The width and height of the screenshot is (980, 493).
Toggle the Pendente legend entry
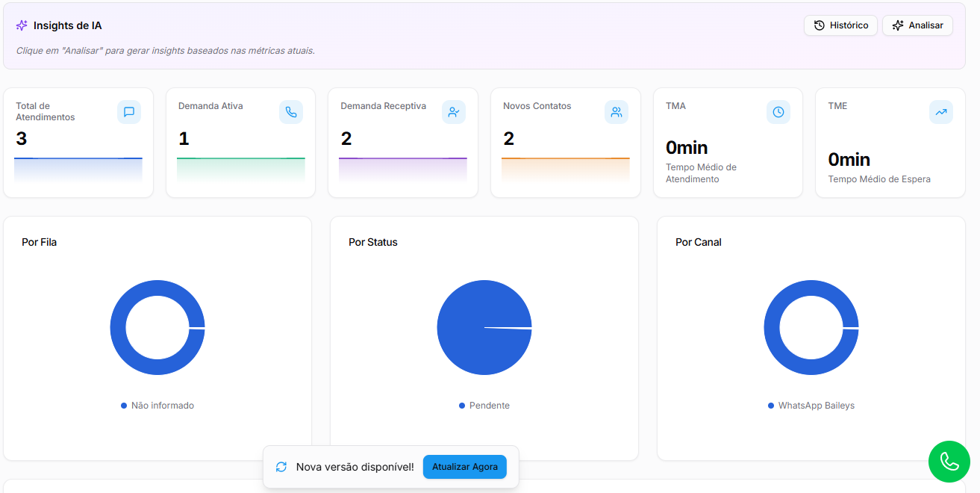pos(484,406)
